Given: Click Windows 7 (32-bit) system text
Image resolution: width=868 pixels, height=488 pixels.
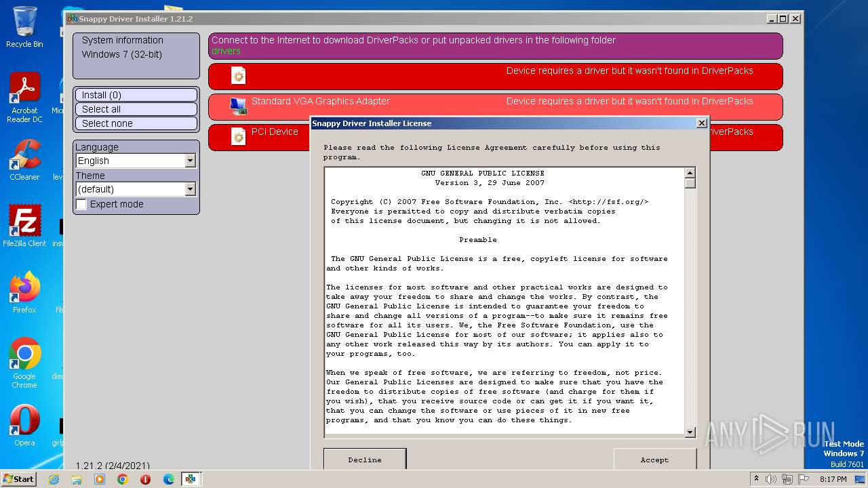Looking at the screenshot, I should [x=122, y=54].
